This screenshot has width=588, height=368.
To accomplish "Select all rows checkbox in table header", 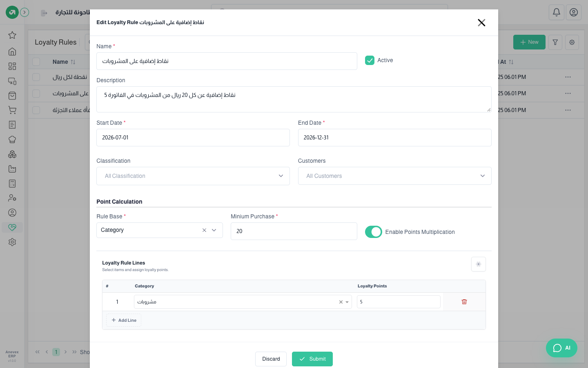I will pyautogui.click(x=36, y=62).
